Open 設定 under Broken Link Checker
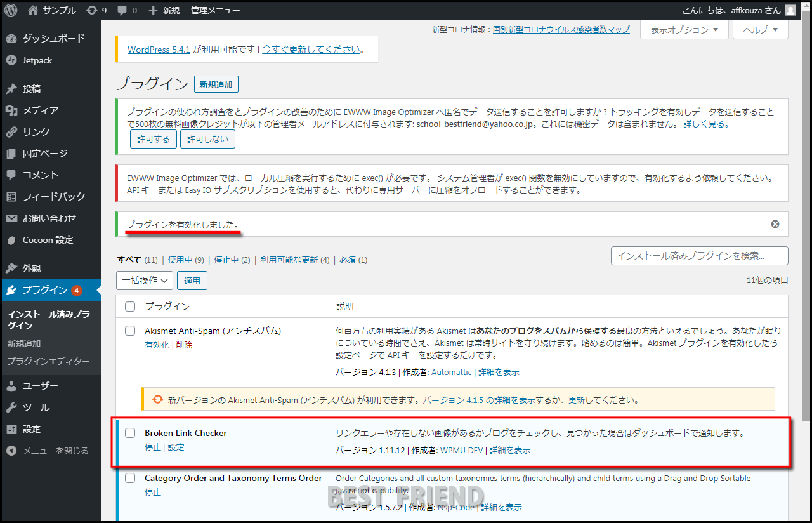 coord(176,447)
